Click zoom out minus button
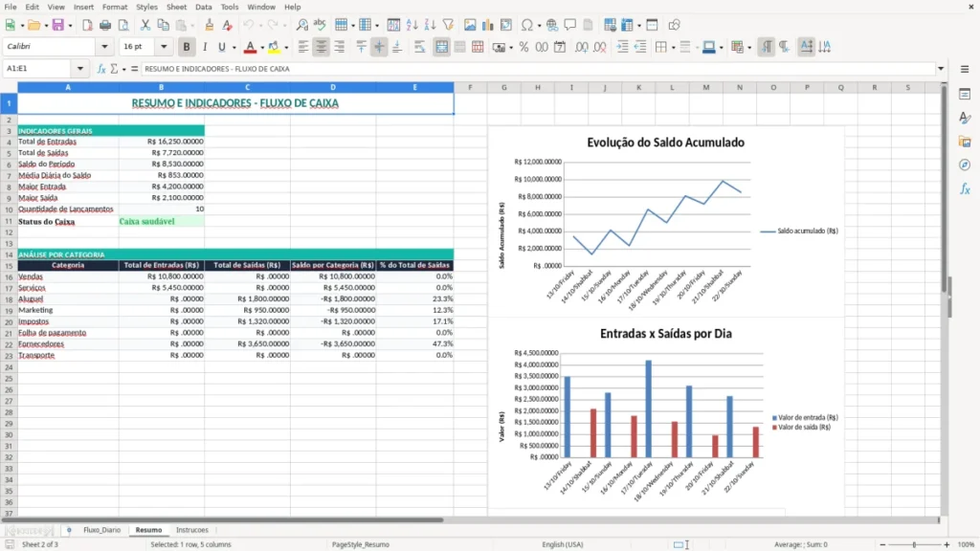This screenshot has width=980, height=551. pyautogui.click(x=882, y=544)
